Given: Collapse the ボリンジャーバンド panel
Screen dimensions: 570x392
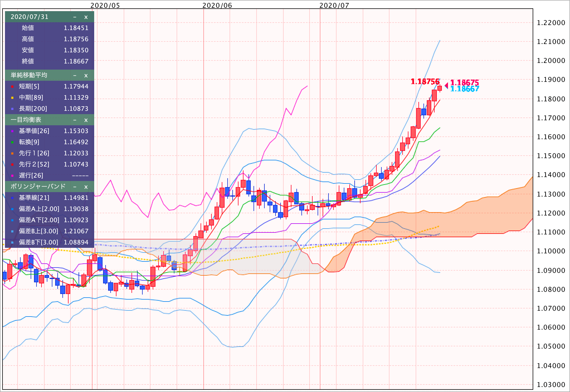Looking at the screenshot, I should pos(75,187).
